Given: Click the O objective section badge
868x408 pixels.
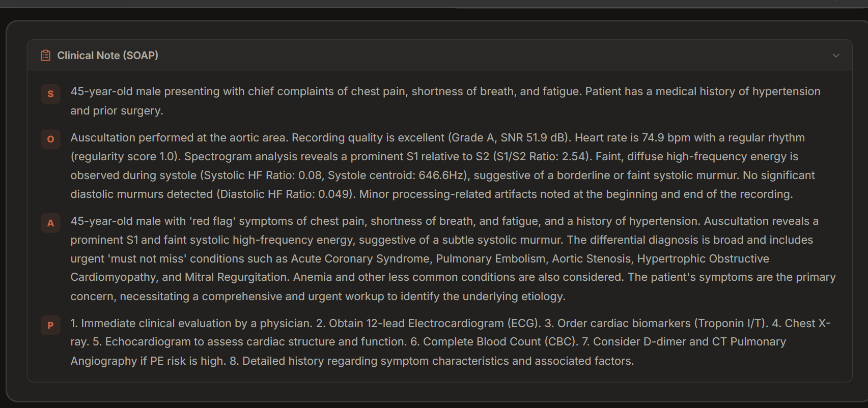Looking at the screenshot, I should pos(50,139).
